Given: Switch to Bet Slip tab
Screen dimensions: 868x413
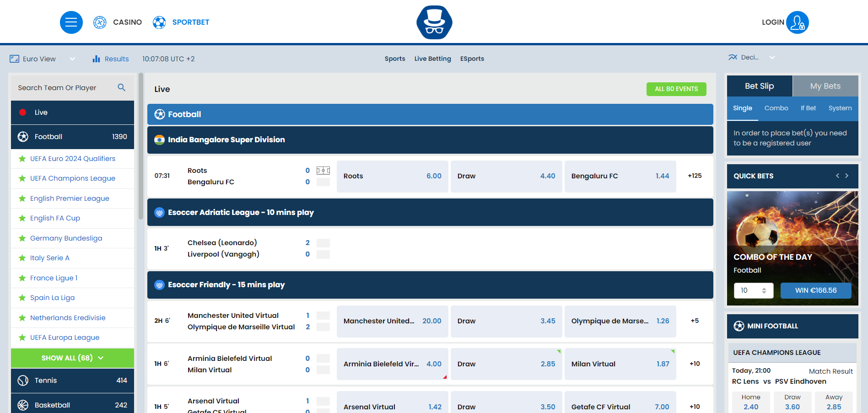Looking at the screenshot, I should pos(760,86).
